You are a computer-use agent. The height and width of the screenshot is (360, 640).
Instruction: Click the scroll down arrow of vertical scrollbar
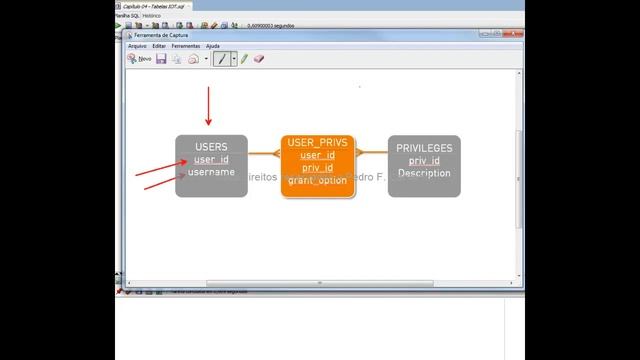click(519, 276)
